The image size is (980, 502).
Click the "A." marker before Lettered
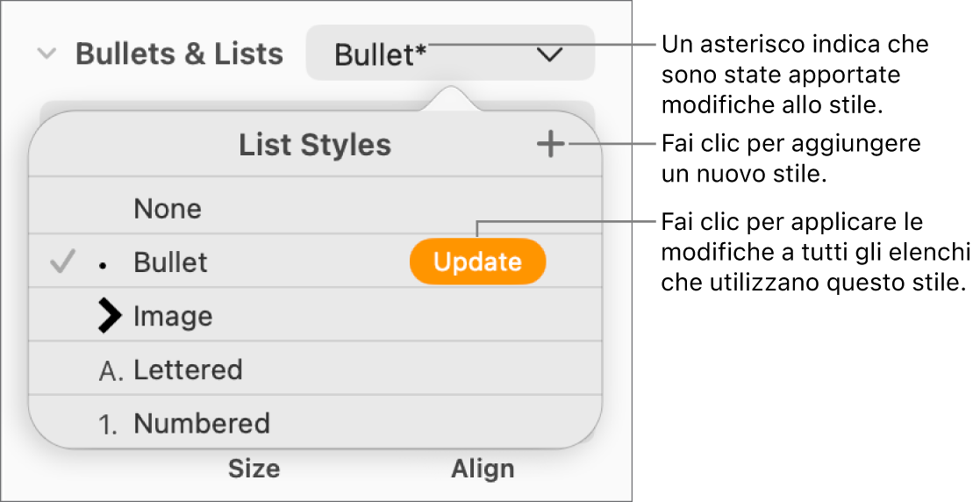coord(111,371)
